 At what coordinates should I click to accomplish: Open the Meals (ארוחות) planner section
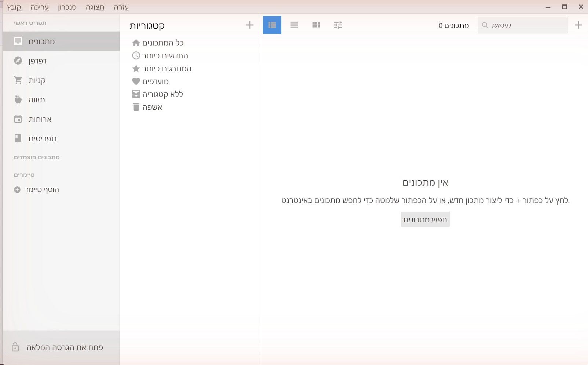(x=61, y=119)
